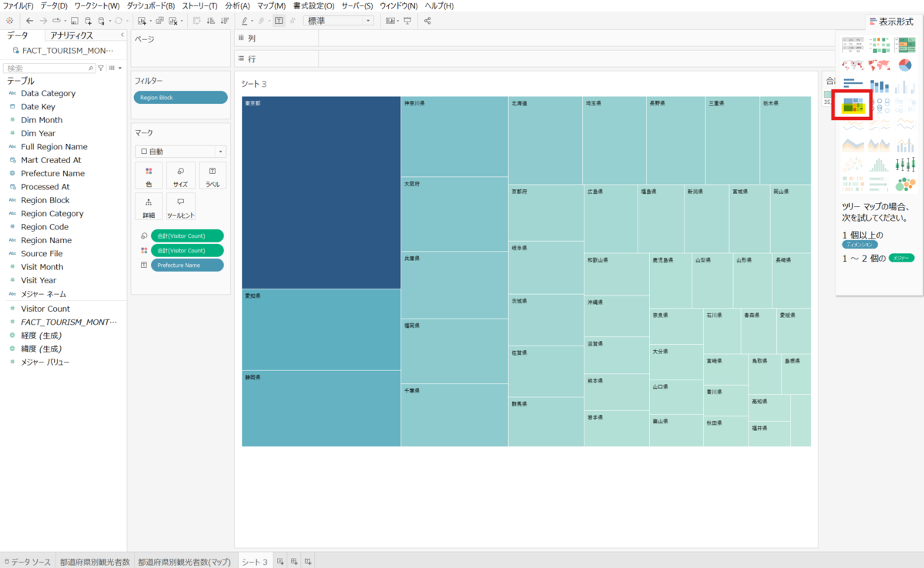Click the undo back arrow in toolbar

pos(29,21)
